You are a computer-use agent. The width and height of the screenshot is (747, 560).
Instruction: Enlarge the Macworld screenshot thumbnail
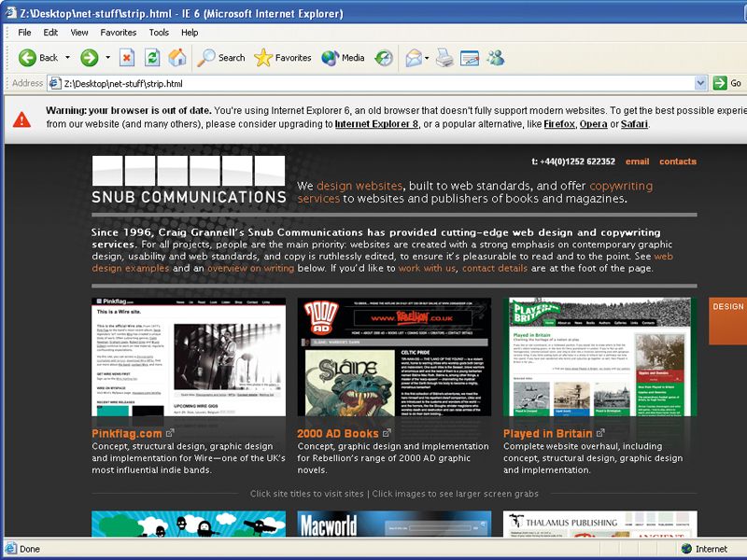click(394, 524)
